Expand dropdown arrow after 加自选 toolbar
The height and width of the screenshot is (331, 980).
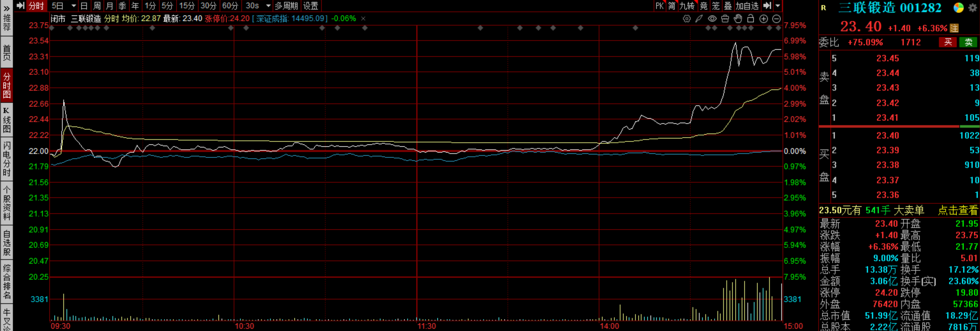click(x=778, y=6)
